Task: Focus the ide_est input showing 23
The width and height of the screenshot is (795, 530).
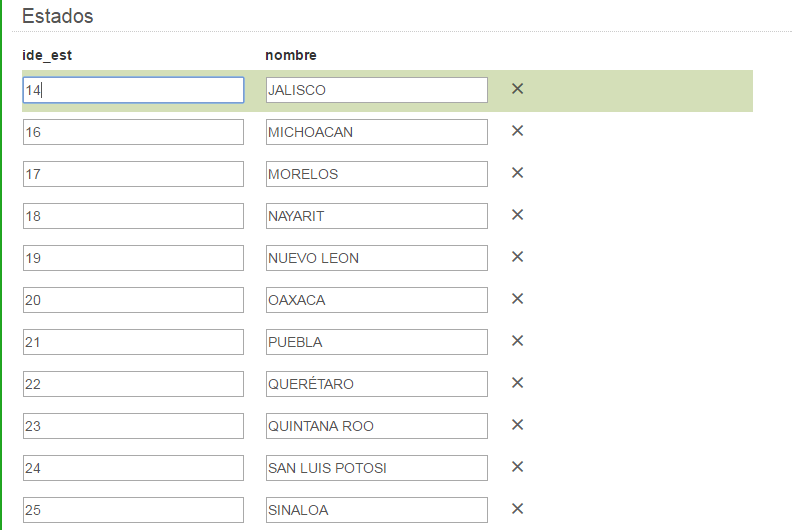Action: click(133, 426)
